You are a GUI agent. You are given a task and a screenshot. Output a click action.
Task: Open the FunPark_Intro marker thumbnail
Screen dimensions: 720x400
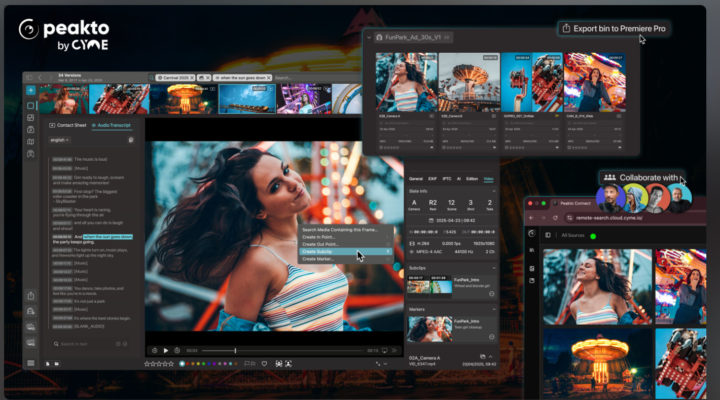pyautogui.click(x=430, y=329)
